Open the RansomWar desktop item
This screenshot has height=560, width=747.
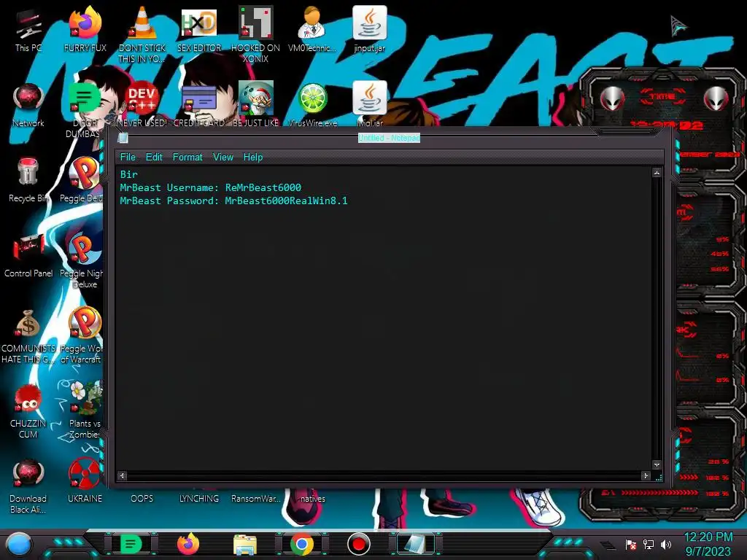click(x=256, y=498)
